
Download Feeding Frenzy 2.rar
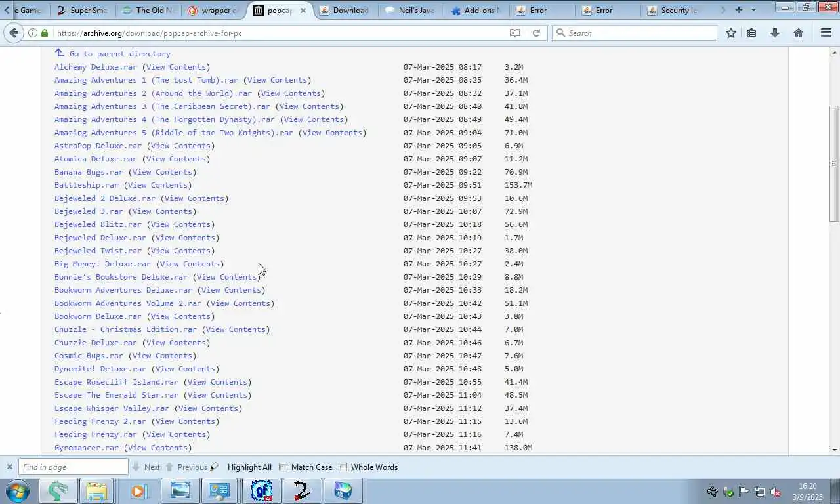tap(100, 421)
